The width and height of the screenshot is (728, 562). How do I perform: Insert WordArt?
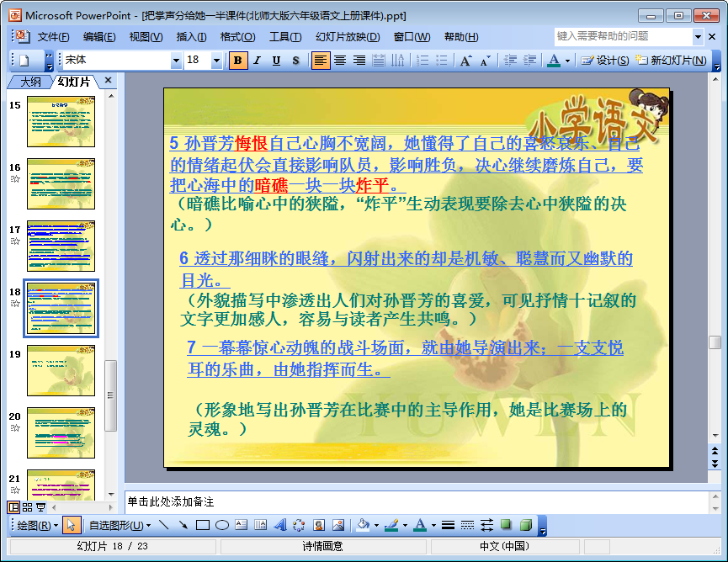point(280,525)
